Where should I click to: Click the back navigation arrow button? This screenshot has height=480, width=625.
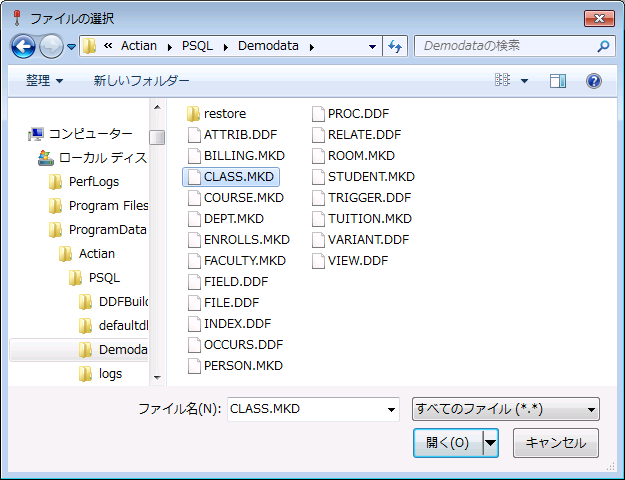click(24, 46)
